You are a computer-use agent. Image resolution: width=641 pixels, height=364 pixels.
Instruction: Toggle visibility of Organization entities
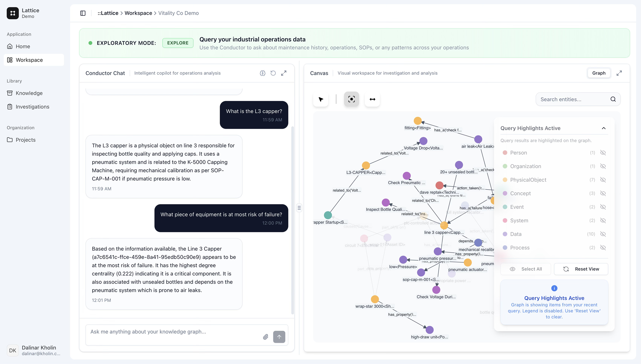[x=603, y=166]
